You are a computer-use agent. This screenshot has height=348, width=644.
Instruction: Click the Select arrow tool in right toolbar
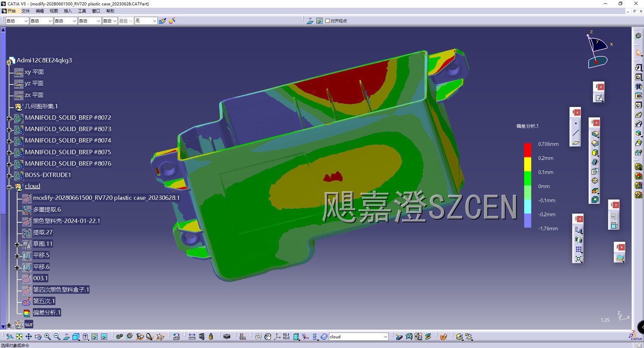(638, 52)
